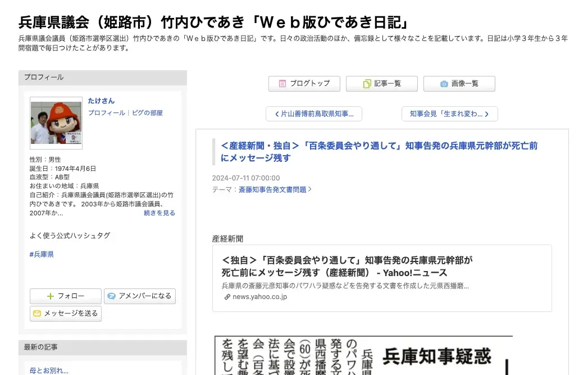
Task: Open previous article 片山善博前鳥取県知事
Action: tap(314, 114)
